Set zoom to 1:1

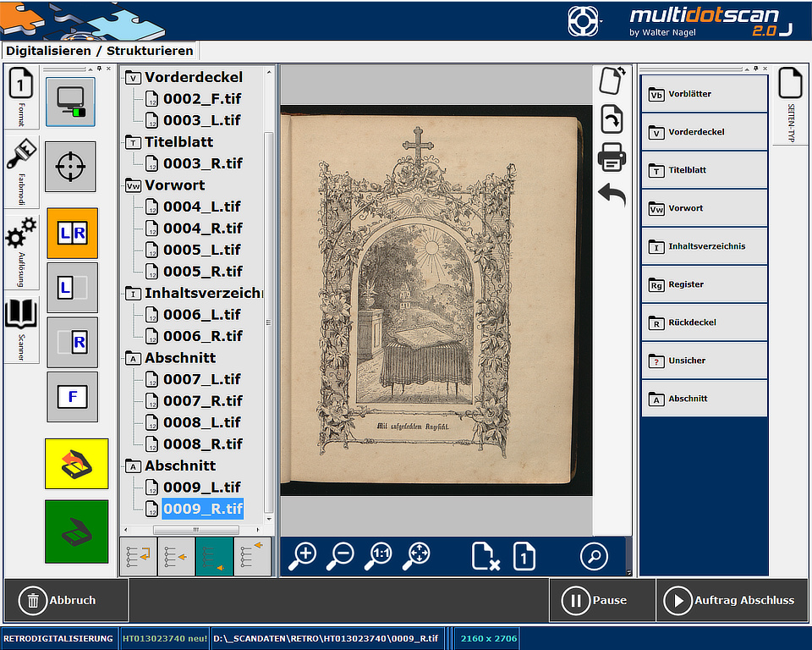click(379, 556)
